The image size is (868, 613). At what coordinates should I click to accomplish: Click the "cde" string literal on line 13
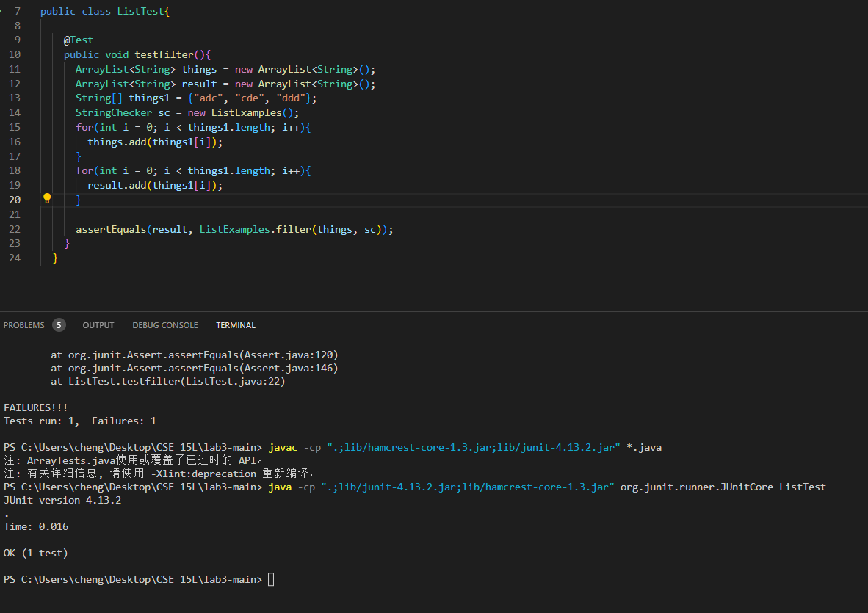click(250, 98)
